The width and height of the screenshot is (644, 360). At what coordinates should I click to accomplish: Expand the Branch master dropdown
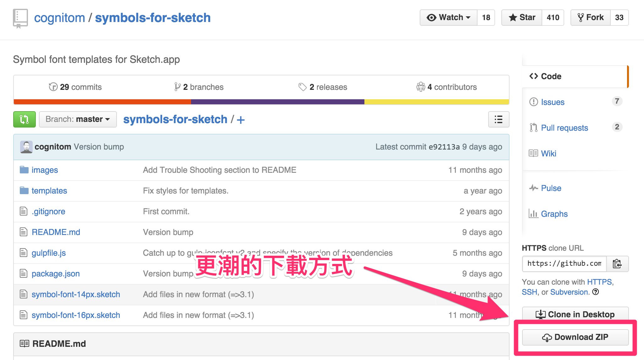(x=77, y=119)
